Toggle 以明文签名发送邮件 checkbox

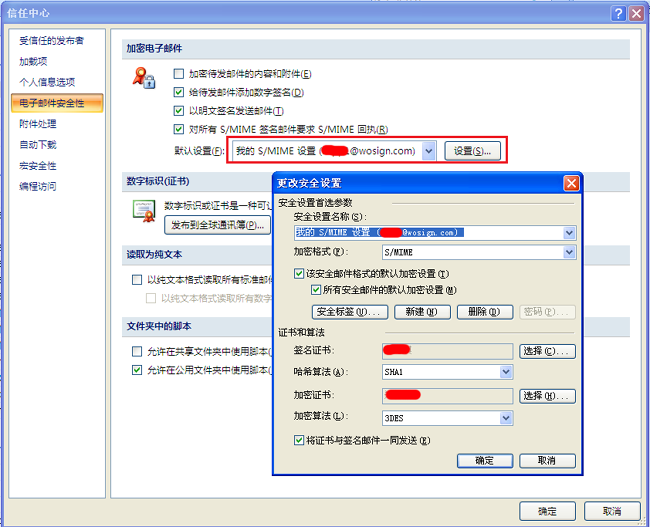(179, 111)
